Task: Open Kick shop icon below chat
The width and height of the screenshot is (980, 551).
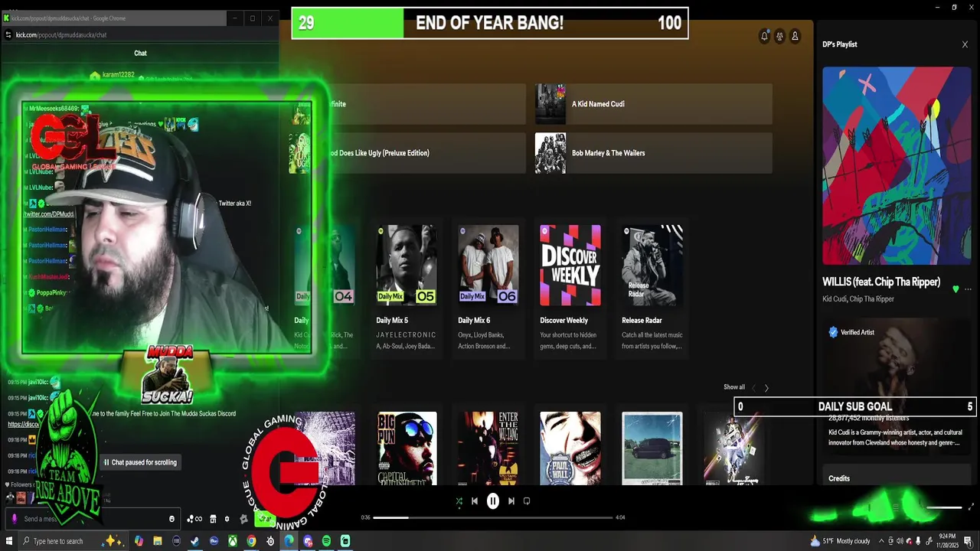Action: (x=213, y=519)
